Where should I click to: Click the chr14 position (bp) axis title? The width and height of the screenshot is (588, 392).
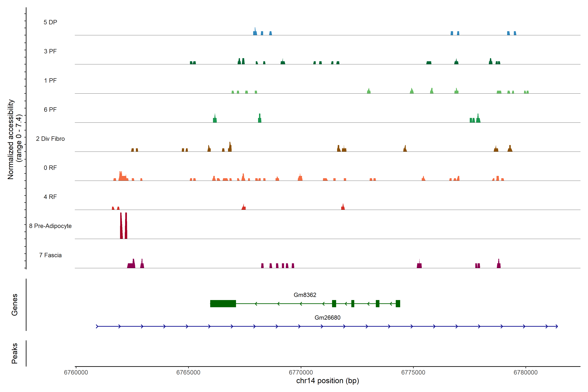click(327, 381)
